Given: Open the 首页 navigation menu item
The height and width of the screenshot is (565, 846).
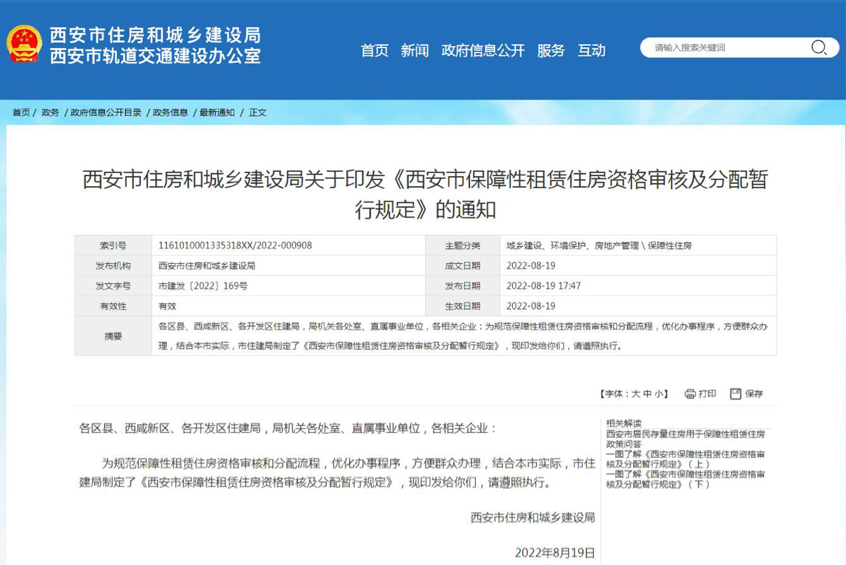Looking at the screenshot, I should coord(374,50).
